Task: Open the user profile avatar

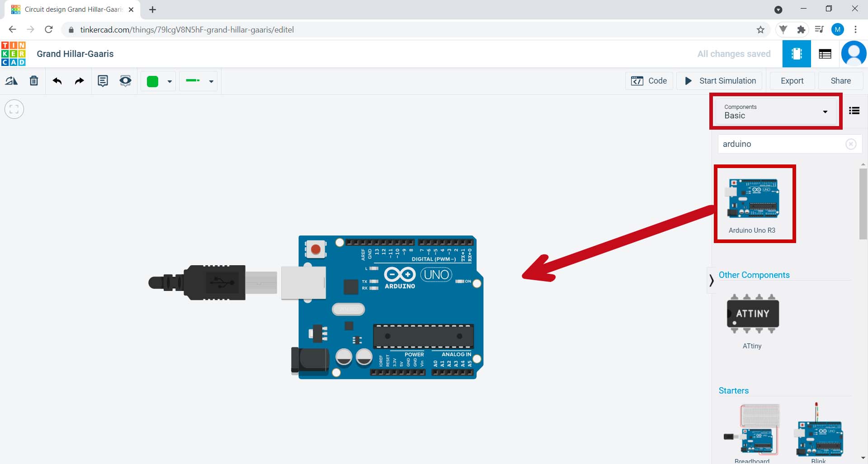Action: click(x=854, y=54)
